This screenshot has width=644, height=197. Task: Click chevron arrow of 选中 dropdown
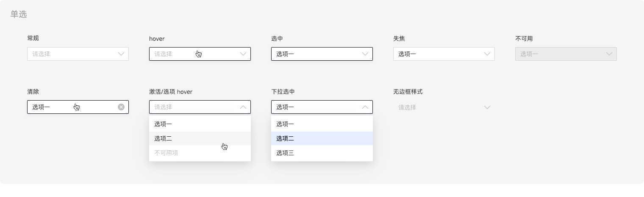pos(365,54)
